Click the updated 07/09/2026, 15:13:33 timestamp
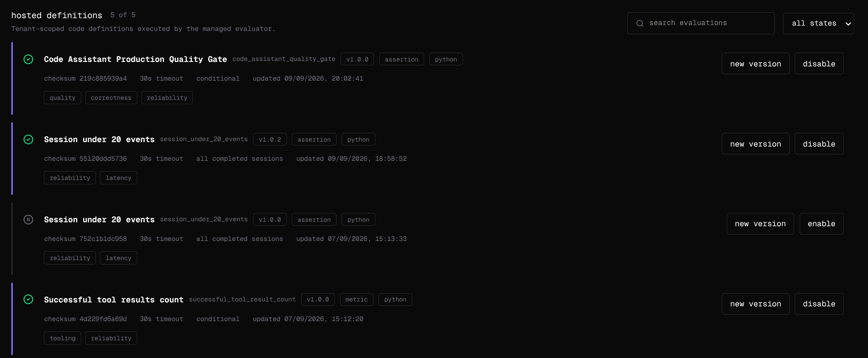 pos(351,239)
